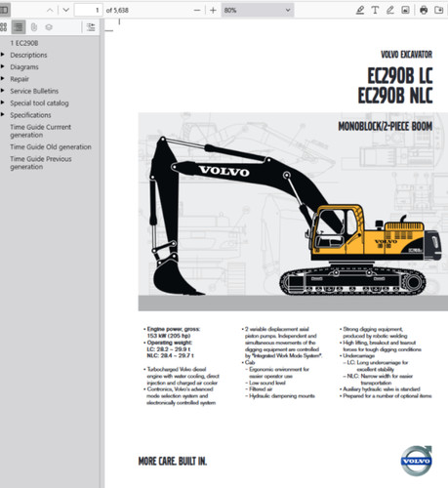This screenshot has height=488, width=448.
Task: Select the highlight annotation tool
Action: tap(359, 10)
